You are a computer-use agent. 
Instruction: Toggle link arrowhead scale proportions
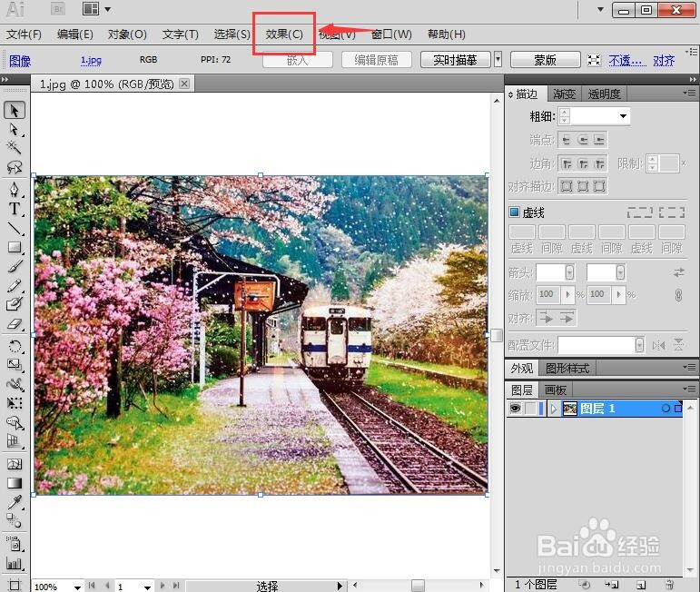point(678,295)
